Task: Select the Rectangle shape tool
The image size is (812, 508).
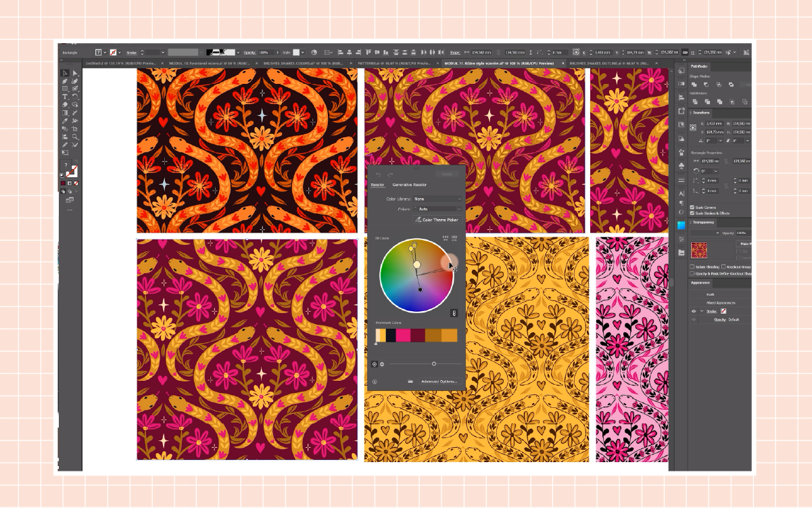Action: point(65,89)
